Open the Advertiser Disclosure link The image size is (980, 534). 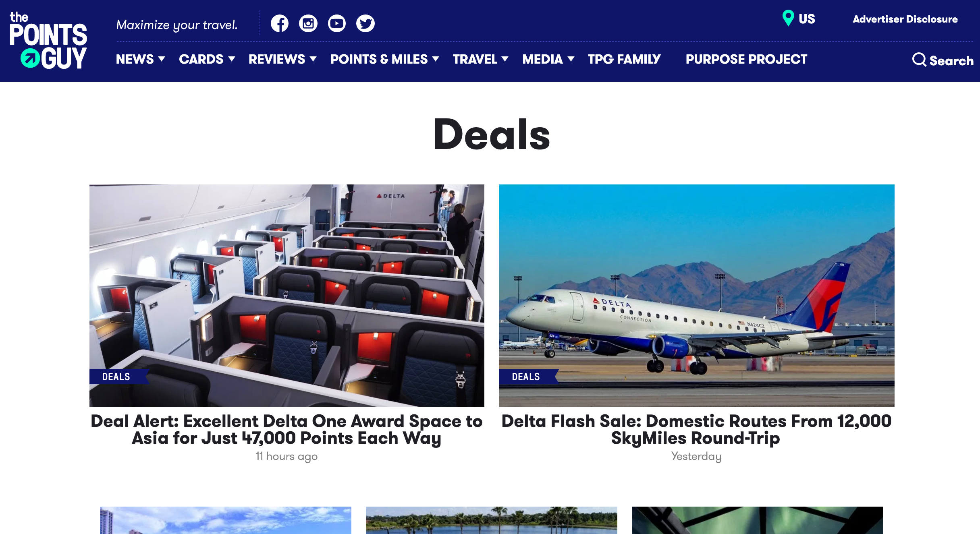click(905, 19)
